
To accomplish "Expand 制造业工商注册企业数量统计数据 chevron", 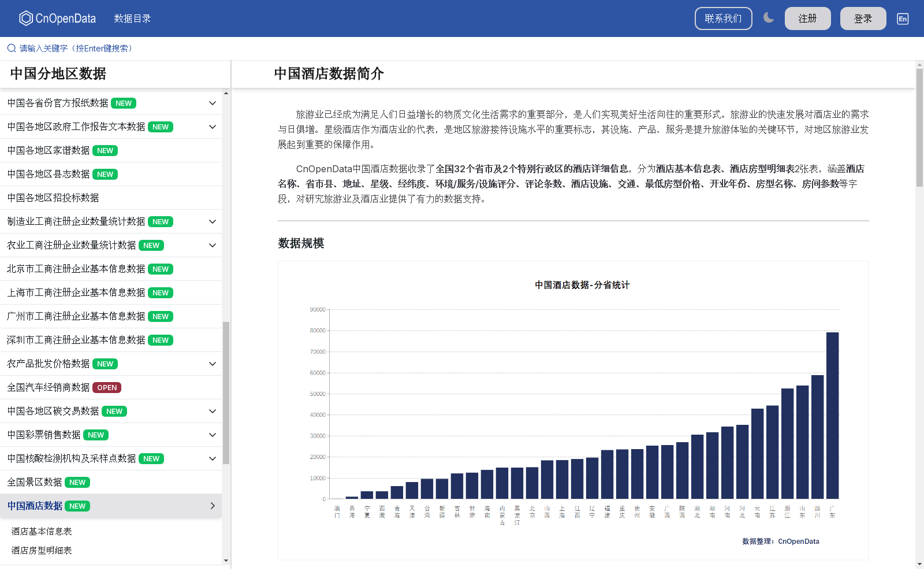I will click(213, 222).
